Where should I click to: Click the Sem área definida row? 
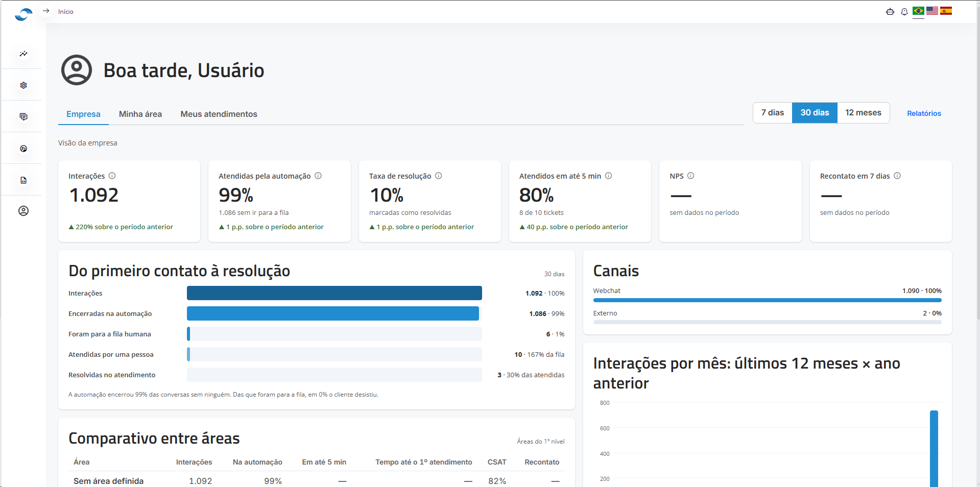pyautogui.click(x=317, y=481)
